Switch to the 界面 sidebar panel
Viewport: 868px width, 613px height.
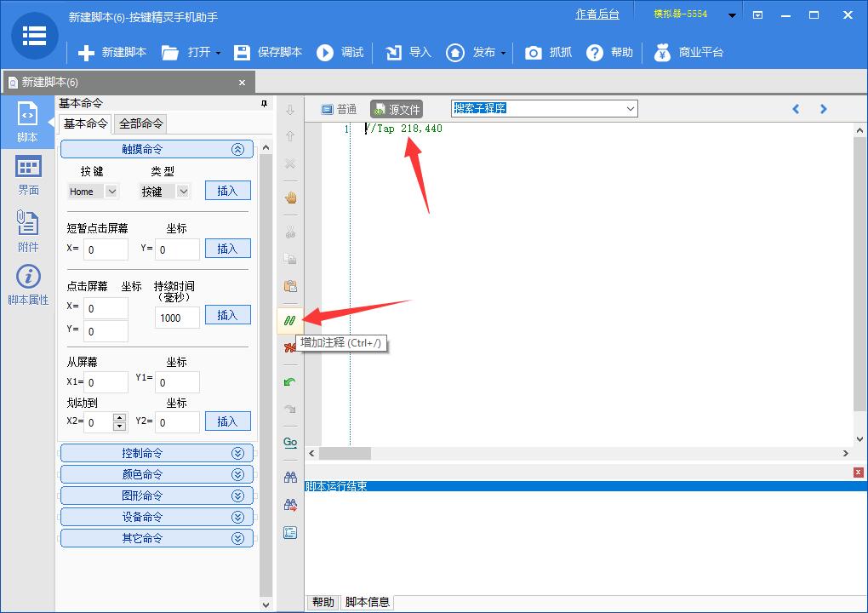coord(28,175)
